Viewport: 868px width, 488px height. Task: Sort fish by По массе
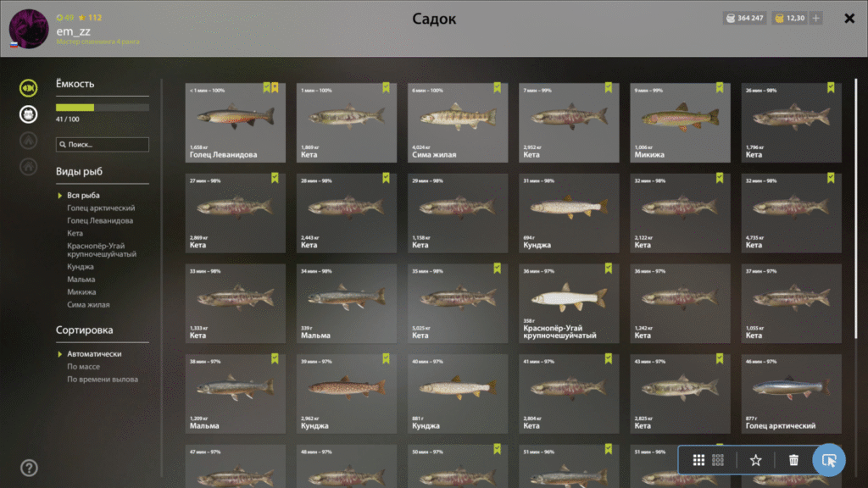84,367
